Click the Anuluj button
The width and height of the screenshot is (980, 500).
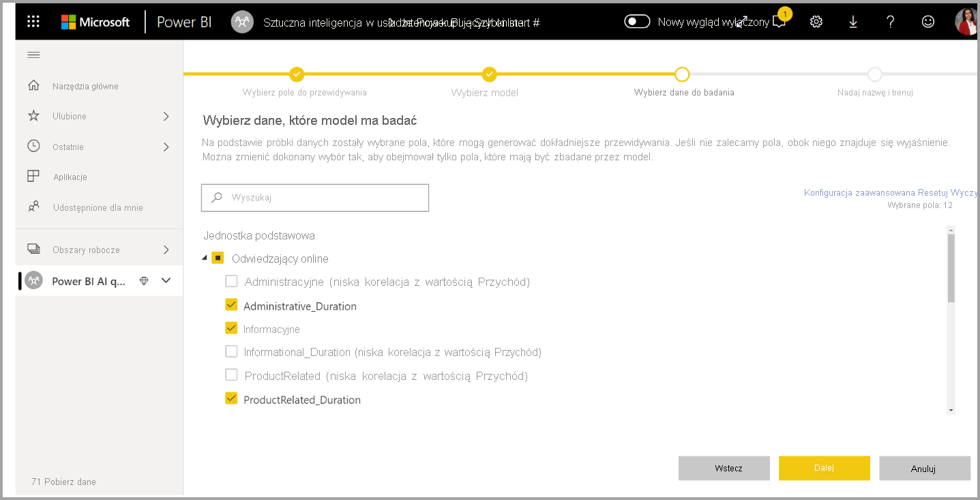pyautogui.click(x=925, y=468)
